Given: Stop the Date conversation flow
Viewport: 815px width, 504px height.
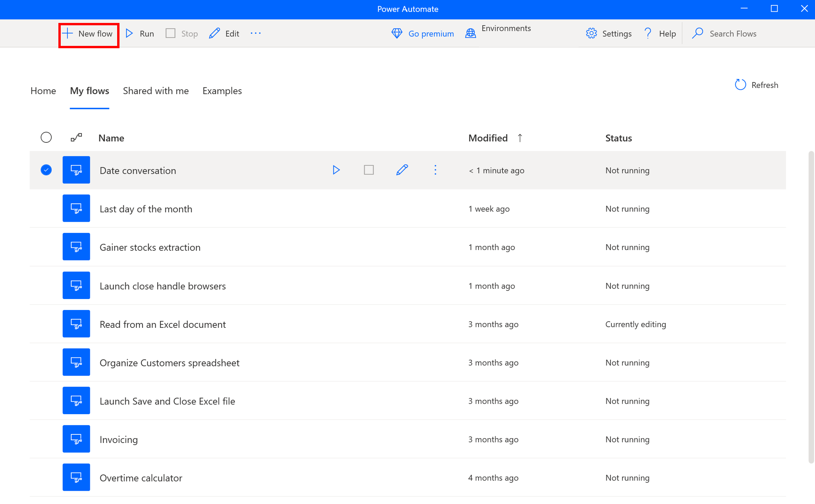Looking at the screenshot, I should click(368, 170).
